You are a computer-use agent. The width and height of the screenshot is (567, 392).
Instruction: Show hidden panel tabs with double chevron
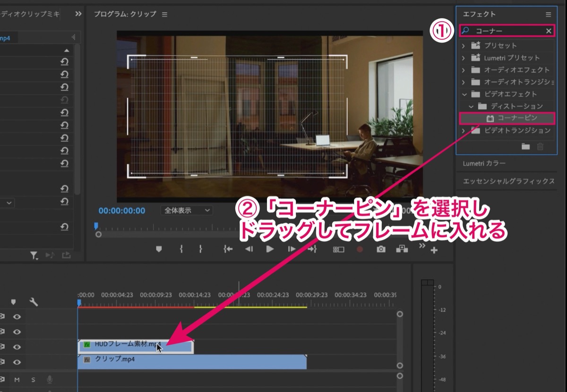point(78,14)
